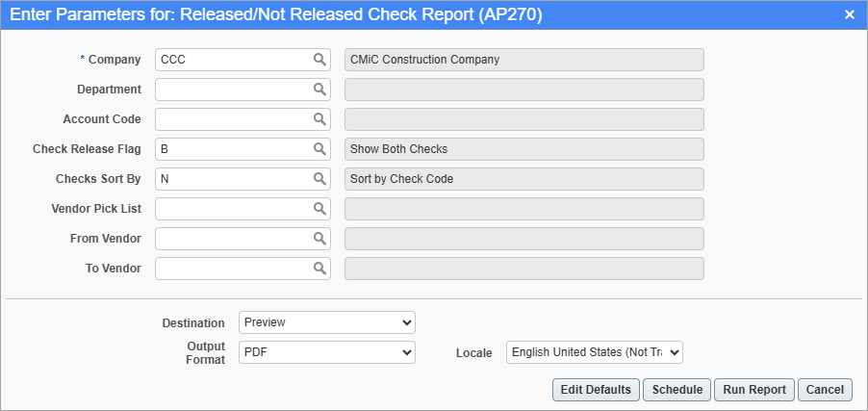Viewport: 868px width, 411px height.
Task: Open lookup for Account Code field
Action: coord(319,119)
